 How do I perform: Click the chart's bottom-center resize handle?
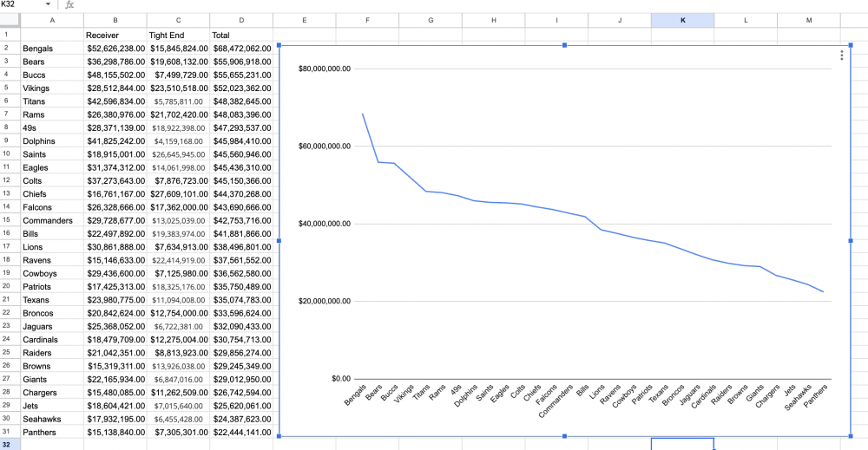point(565,436)
